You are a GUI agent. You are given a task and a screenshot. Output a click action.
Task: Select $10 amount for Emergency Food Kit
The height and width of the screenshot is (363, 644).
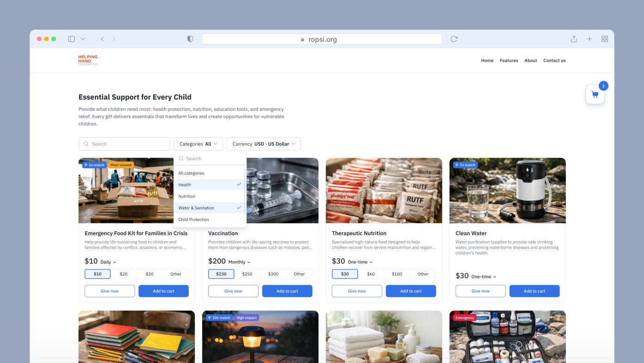click(98, 274)
